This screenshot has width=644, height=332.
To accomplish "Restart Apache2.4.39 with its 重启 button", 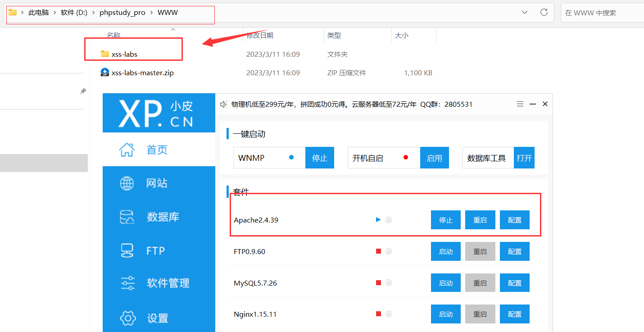I will (x=480, y=220).
